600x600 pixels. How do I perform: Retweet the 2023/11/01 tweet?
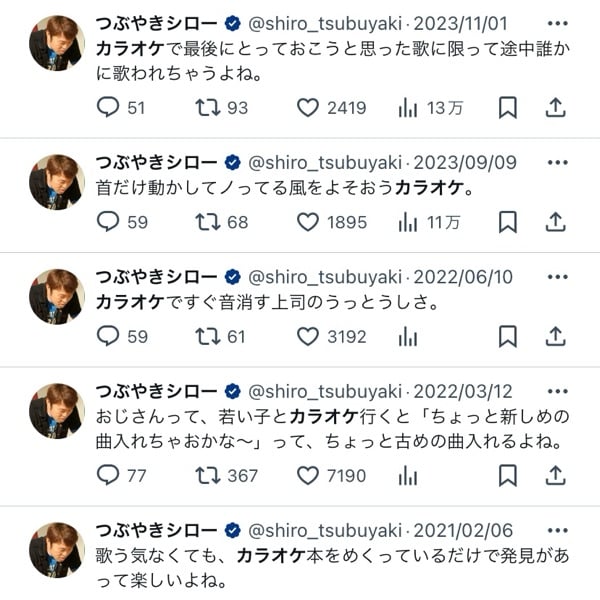(x=208, y=108)
